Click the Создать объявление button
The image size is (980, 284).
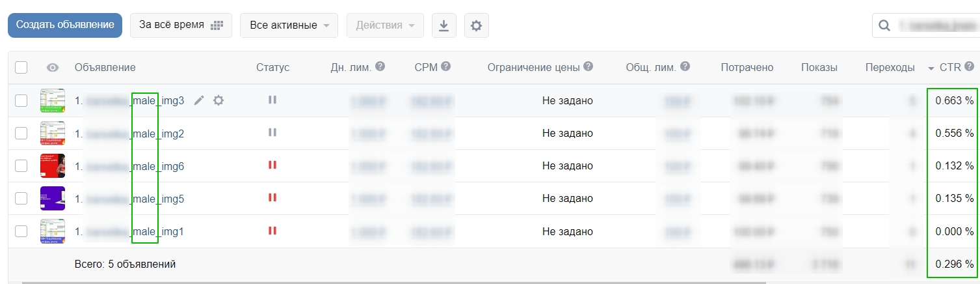(x=65, y=25)
